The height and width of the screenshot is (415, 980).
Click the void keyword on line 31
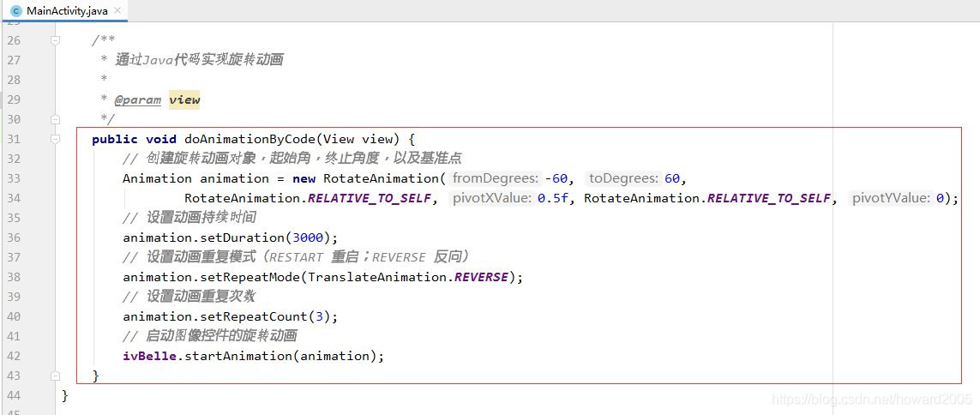pos(161,139)
